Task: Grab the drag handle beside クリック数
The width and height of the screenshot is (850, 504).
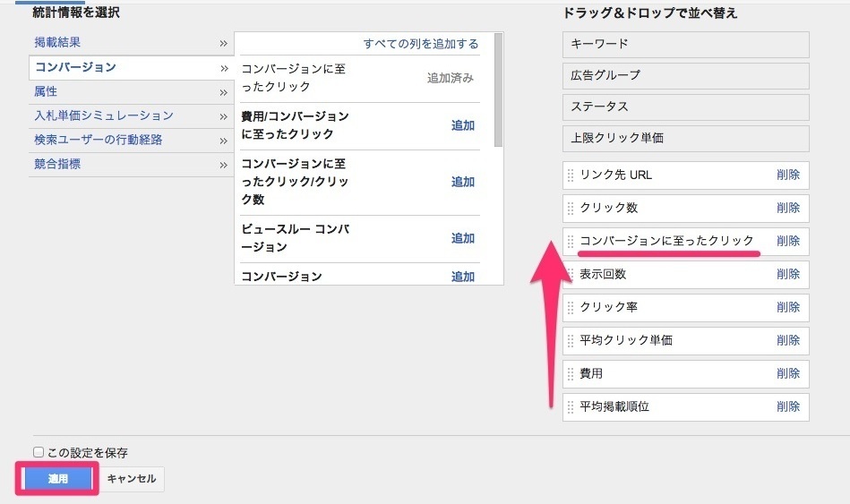Action: coord(571,209)
